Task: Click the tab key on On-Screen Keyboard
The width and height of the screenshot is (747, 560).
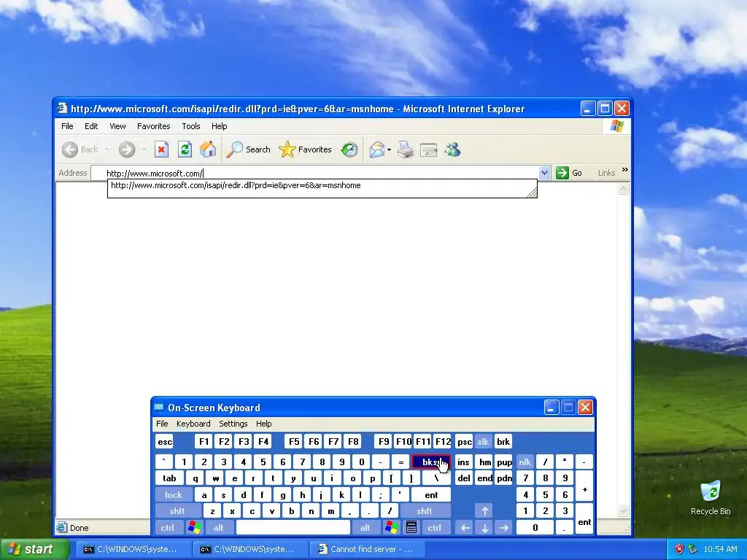Action: point(169,478)
